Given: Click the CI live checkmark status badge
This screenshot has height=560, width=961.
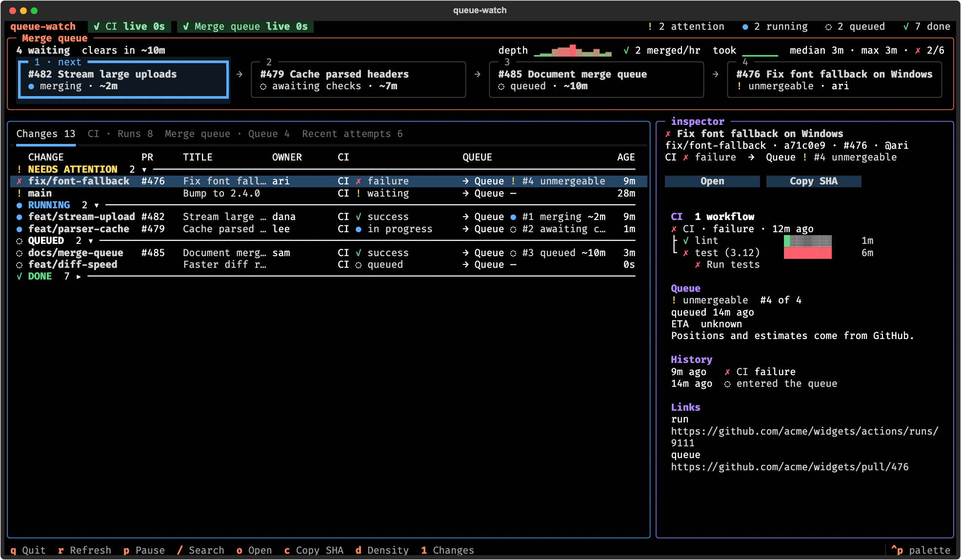Looking at the screenshot, I should point(129,27).
